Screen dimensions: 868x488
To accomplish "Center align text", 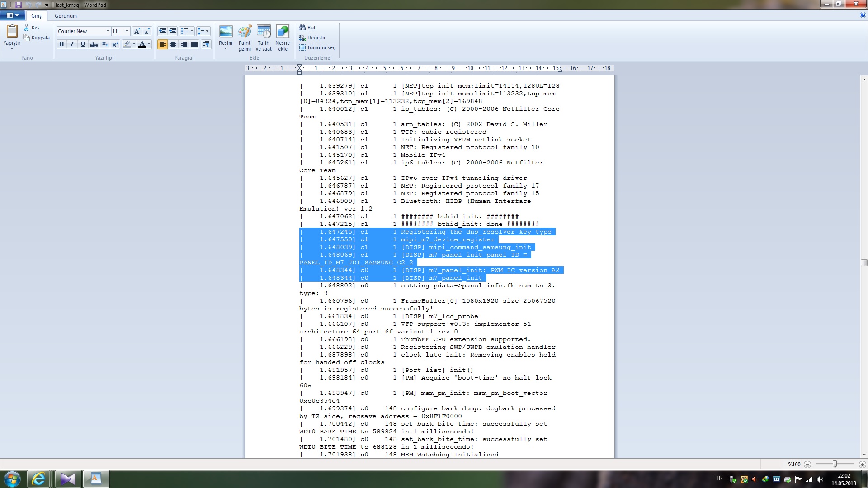I will pyautogui.click(x=173, y=44).
